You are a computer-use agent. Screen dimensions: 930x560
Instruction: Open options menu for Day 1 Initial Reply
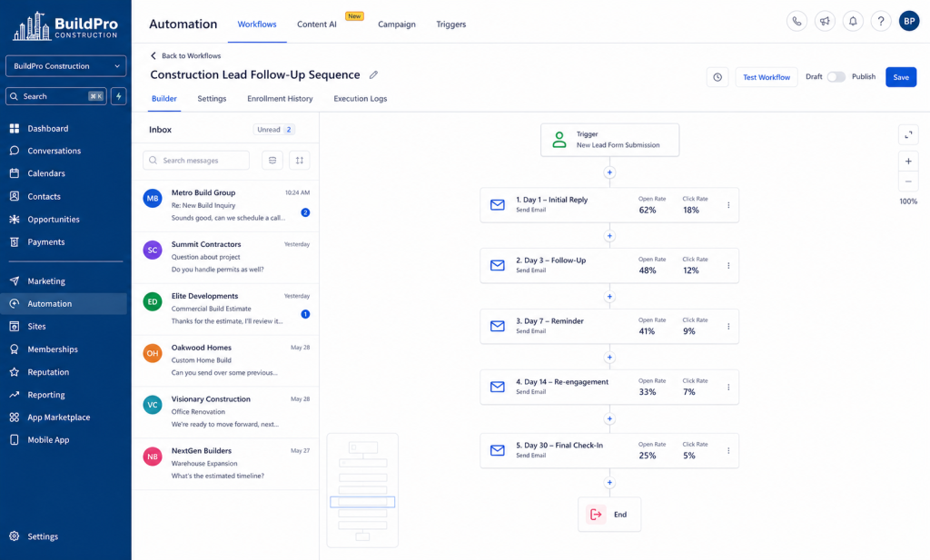click(728, 205)
